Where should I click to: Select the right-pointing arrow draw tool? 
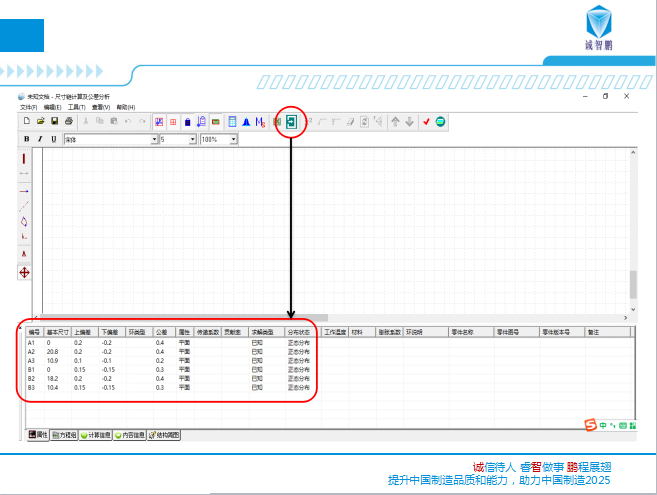[24, 191]
